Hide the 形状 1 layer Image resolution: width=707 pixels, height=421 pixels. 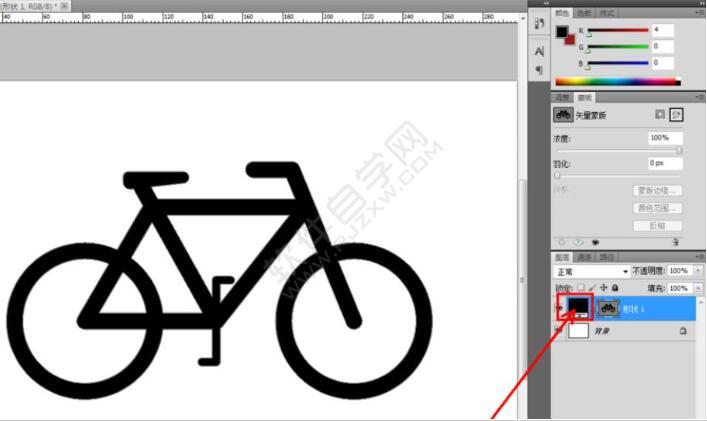tap(560, 309)
